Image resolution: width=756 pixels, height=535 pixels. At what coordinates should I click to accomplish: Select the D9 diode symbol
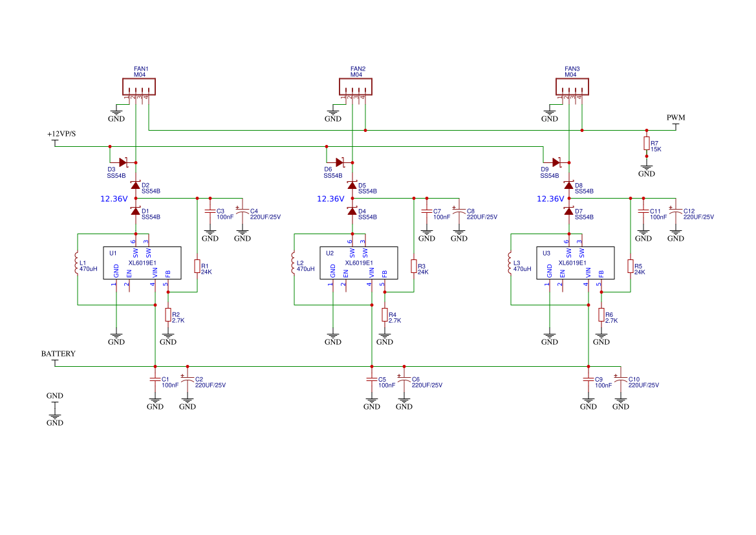point(556,162)
